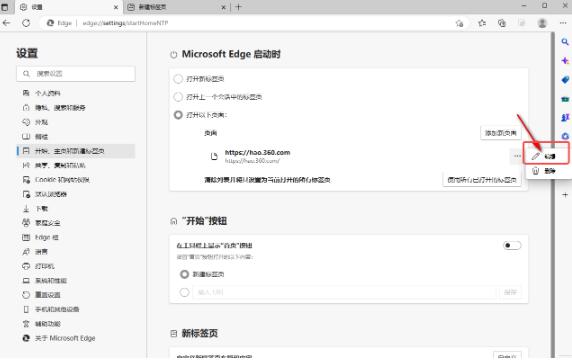Image resolution: width=572 pixels, height=360 pixels.
Task: Open 下载 (Downloads) settings
Action: pyautogui.click(x=76, y=209)
